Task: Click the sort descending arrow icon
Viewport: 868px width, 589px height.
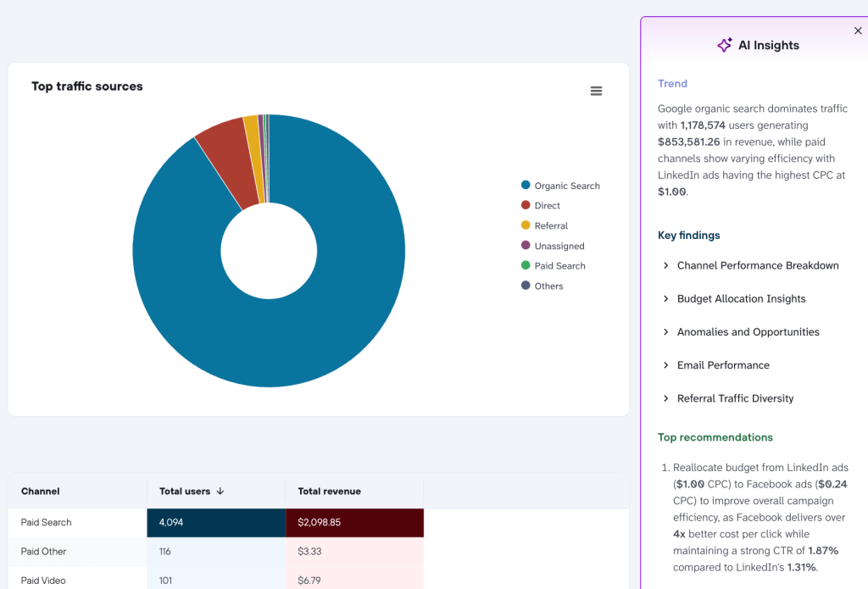Action: [220, 491]
